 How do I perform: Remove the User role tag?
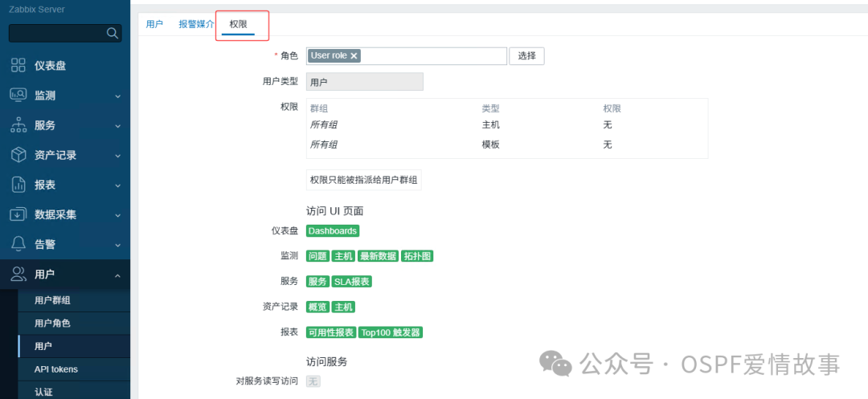point(354,55)
